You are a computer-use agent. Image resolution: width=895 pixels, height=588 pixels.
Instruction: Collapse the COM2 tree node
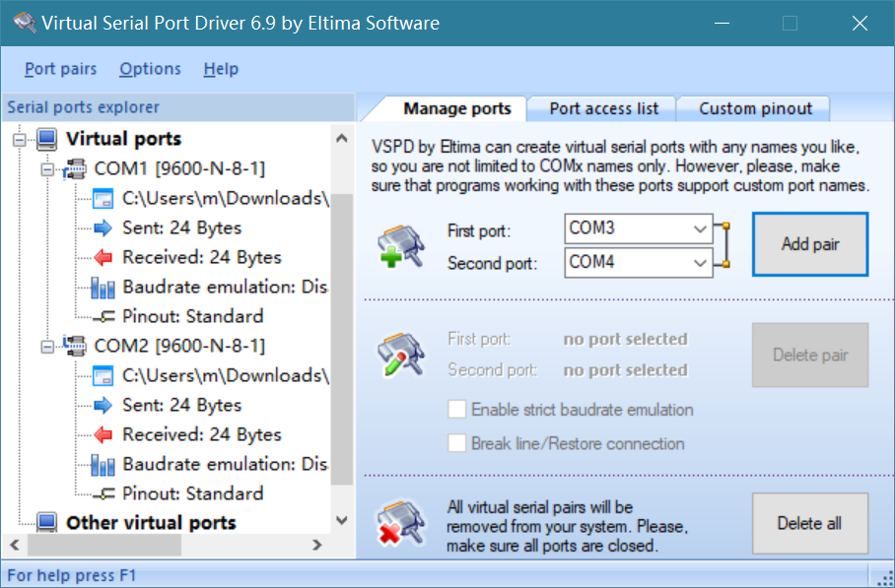46,347
